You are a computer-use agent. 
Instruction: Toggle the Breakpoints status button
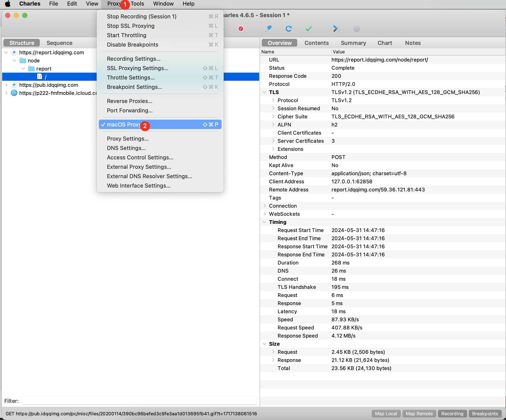[x=485, y=414]
